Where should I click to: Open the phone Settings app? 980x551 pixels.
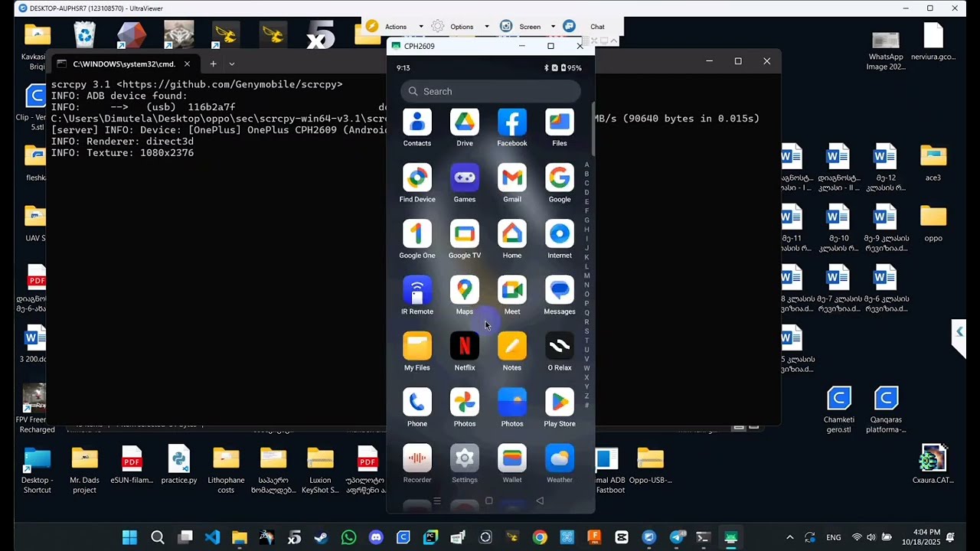point(465,462)
